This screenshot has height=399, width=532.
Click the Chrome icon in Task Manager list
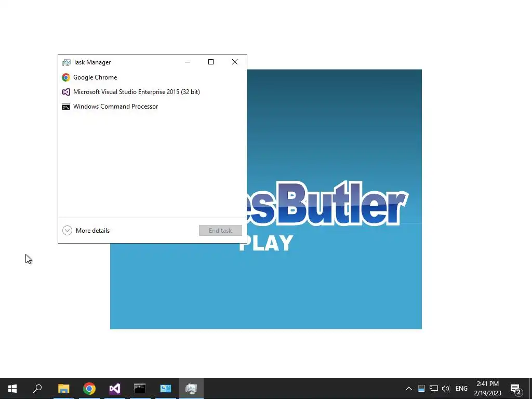click(66, 77)
